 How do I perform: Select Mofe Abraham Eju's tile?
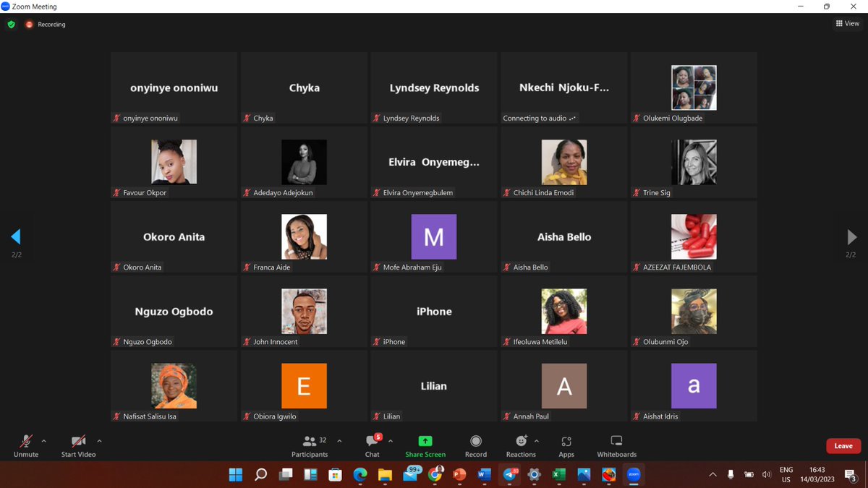pyautogui.click(x=434, y=237)
